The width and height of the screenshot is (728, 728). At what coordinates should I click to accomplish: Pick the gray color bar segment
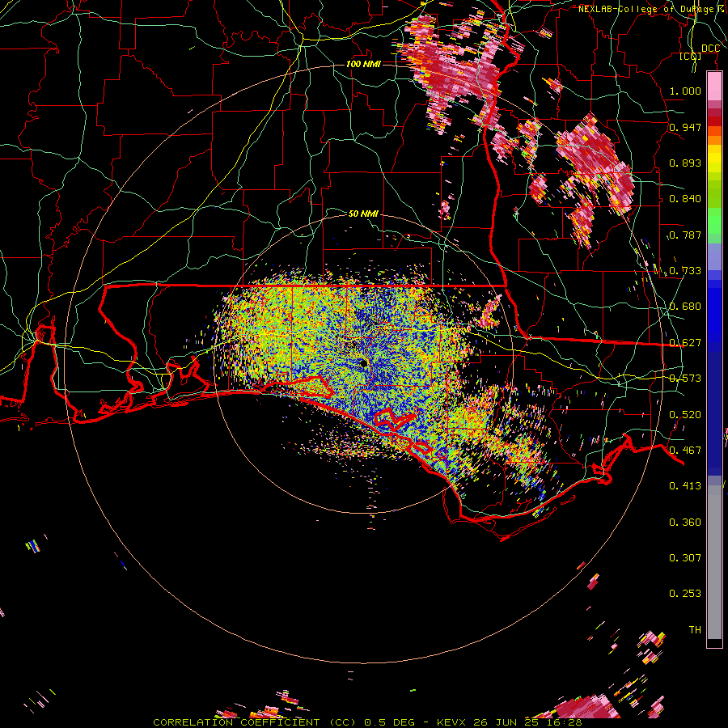(x=714, y=562)
